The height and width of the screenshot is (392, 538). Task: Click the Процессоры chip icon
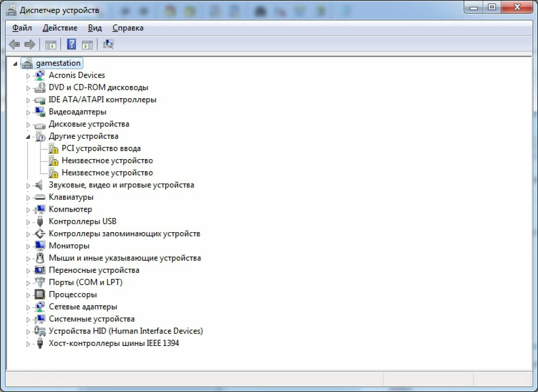(40, 294)
